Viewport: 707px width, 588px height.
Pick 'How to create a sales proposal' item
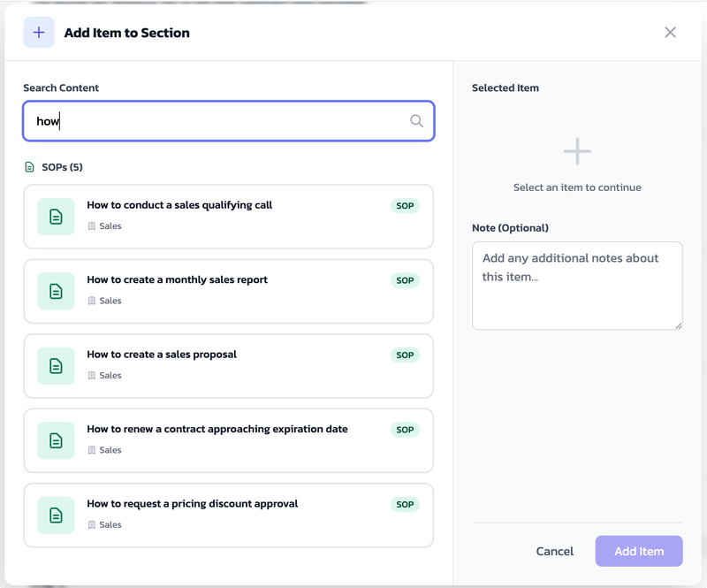162,355
